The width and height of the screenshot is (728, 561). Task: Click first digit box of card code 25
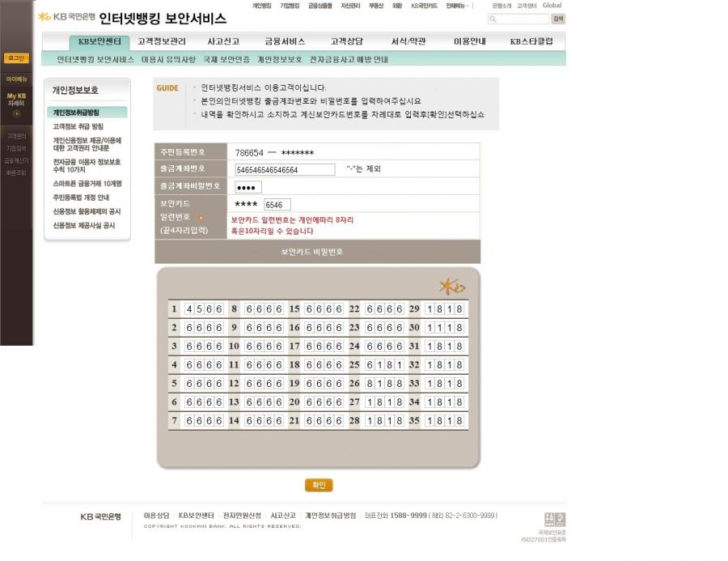[x=370, y=365]
